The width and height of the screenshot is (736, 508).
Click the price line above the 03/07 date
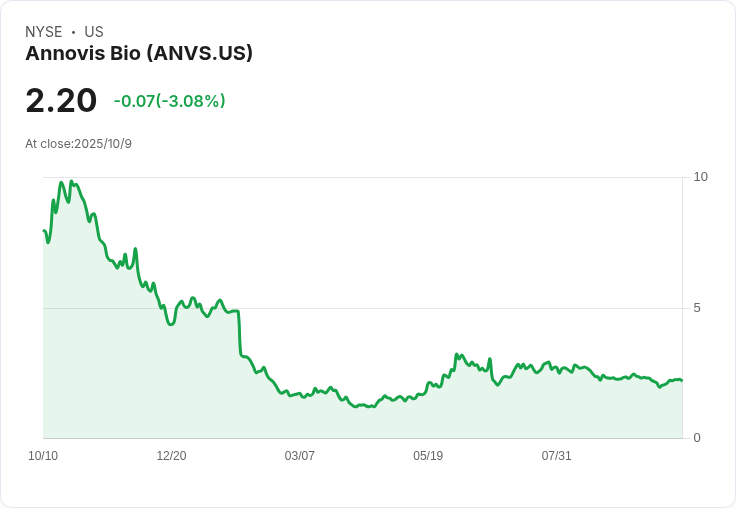tap(299, 394)
